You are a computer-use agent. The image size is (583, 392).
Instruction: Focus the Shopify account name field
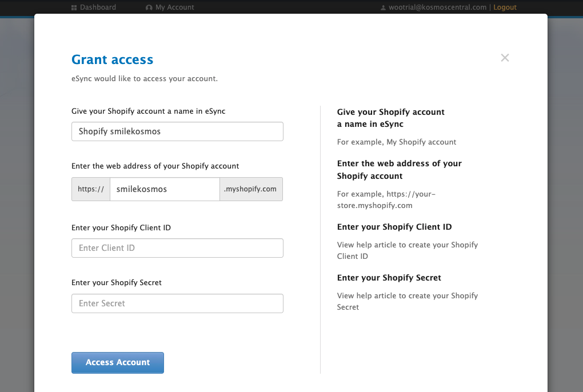pos(177,131)
